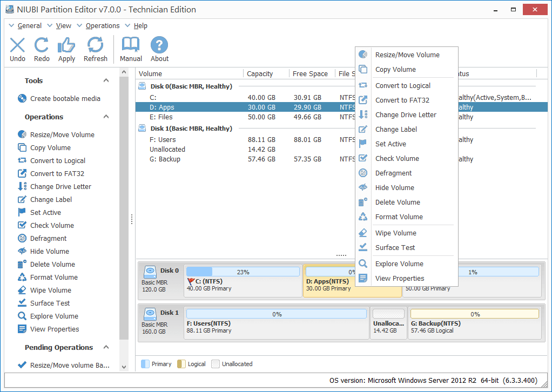
Task: Click the Volume column header
Action: tap(190, 73)
